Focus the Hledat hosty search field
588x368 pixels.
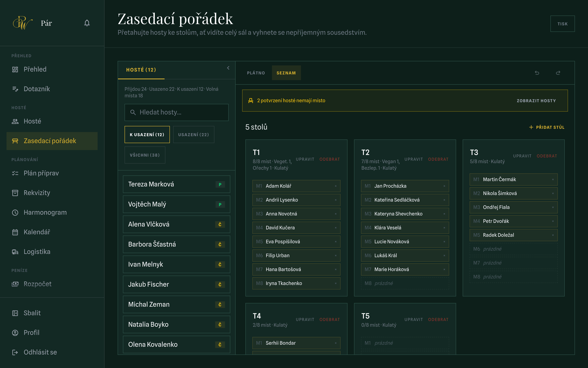coord(176,112)
